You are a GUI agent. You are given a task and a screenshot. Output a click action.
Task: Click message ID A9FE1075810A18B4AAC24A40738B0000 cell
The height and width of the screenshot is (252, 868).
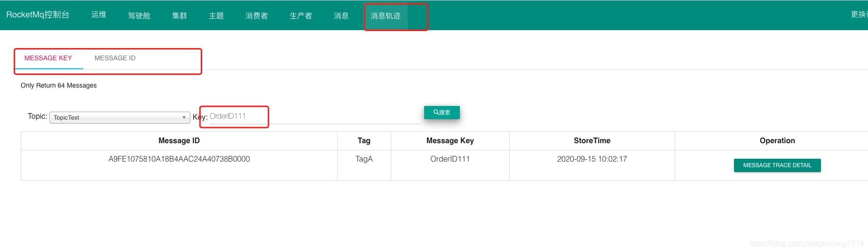click(179, 159)
